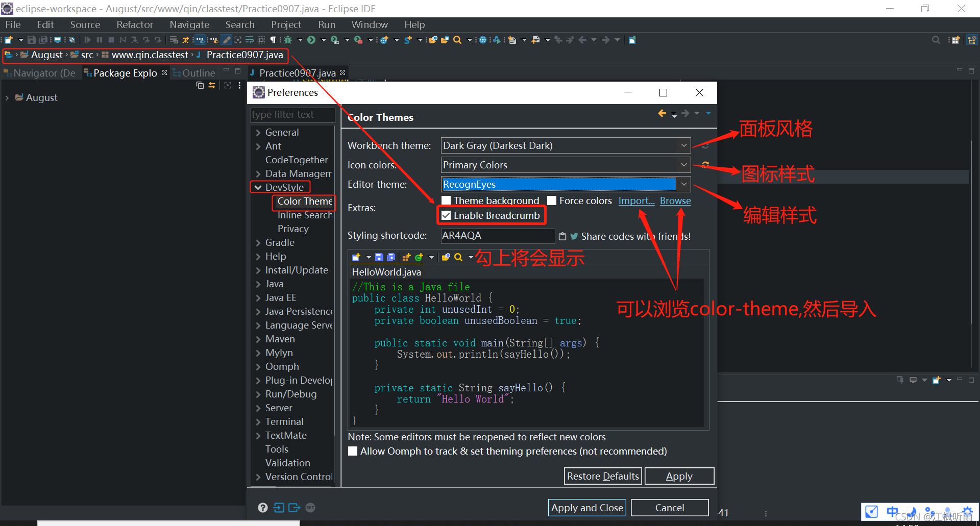This screenshot has height=526, width=980.
Task: Click the green Run launch icon
Action: [x=311, y=40]
